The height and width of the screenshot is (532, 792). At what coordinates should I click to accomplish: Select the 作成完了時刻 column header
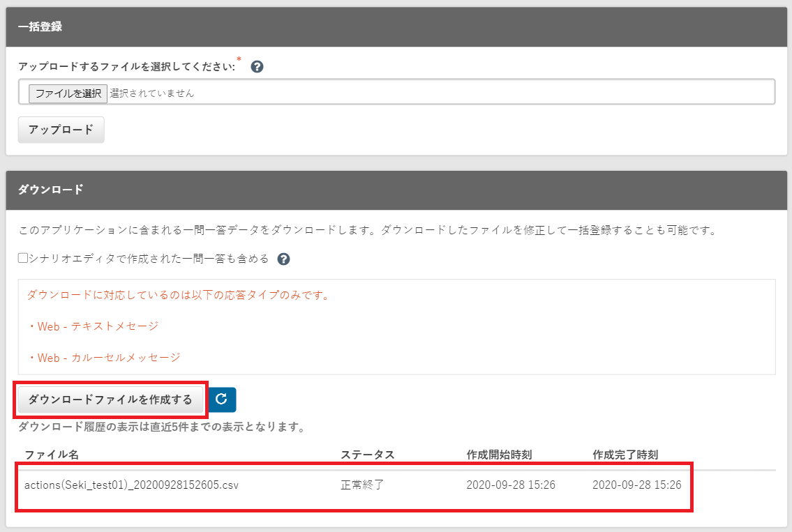(x=625, y=455)
